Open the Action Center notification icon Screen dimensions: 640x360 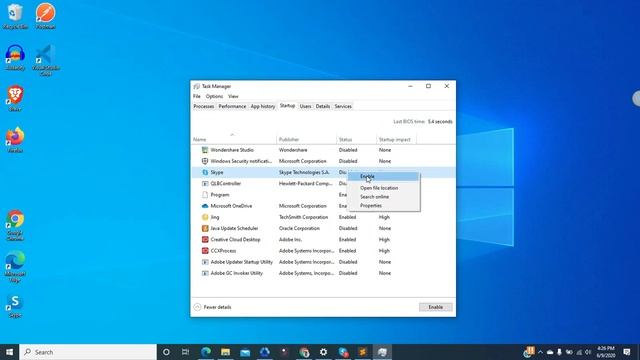(627, 352)
